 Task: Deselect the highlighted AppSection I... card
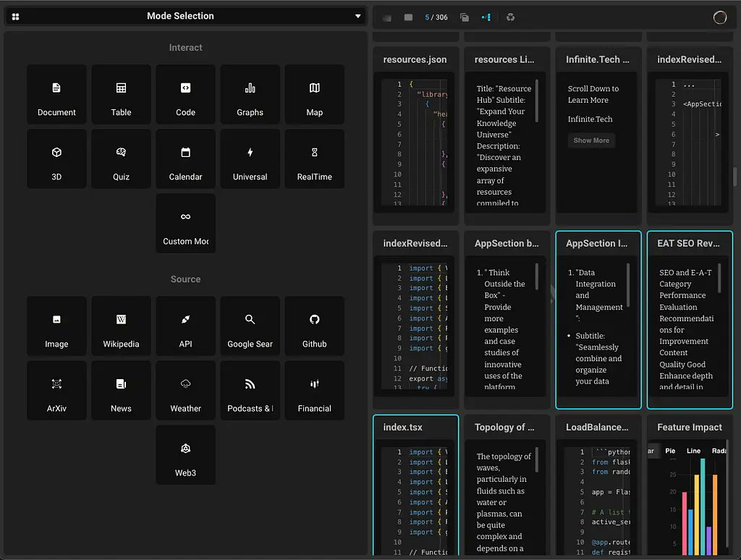coord(598,320)
